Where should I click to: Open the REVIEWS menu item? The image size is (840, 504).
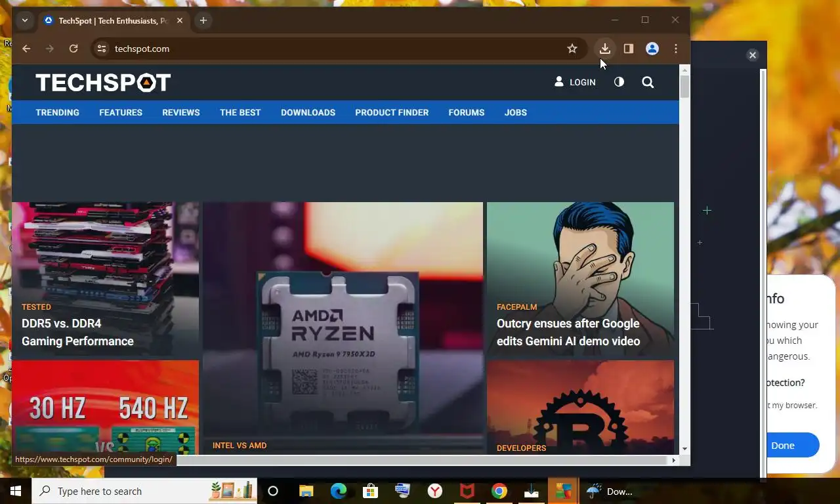coord(181,112)
